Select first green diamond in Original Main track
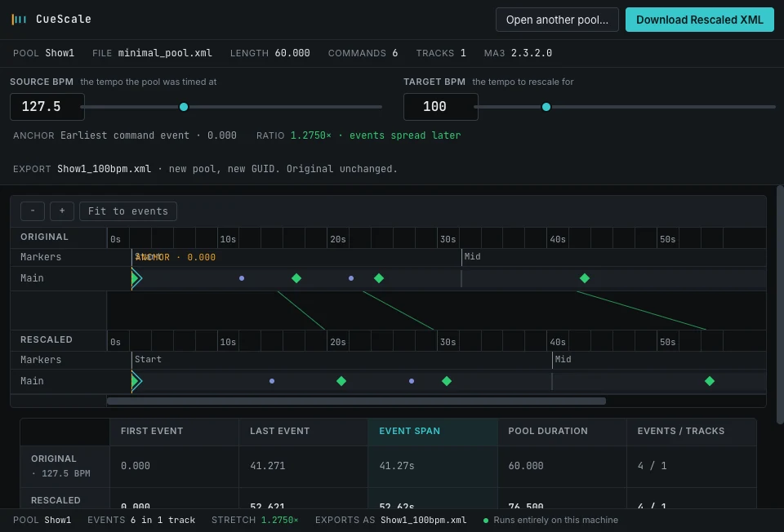 [296, 278]
